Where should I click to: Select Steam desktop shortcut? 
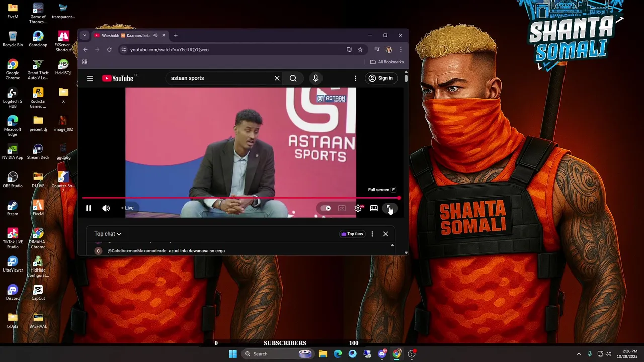pyautogui.click(x=13, y=208)
